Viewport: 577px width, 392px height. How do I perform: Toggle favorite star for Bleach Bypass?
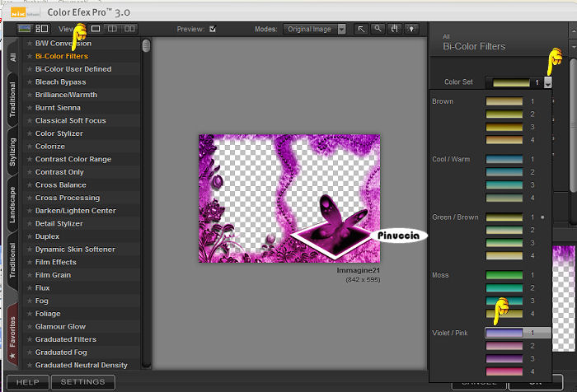click(x=30, y=82)
